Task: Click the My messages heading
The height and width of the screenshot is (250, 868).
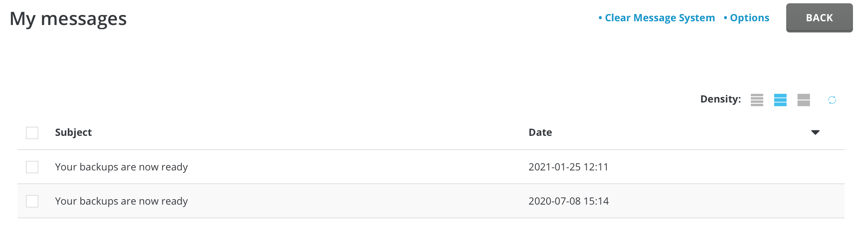Action: tap(68, 19)
